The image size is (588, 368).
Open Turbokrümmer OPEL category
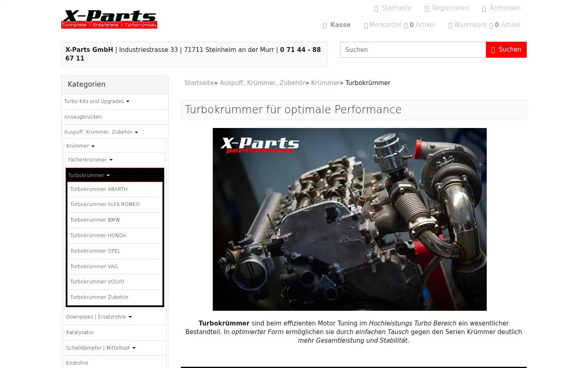coord(115,251)
